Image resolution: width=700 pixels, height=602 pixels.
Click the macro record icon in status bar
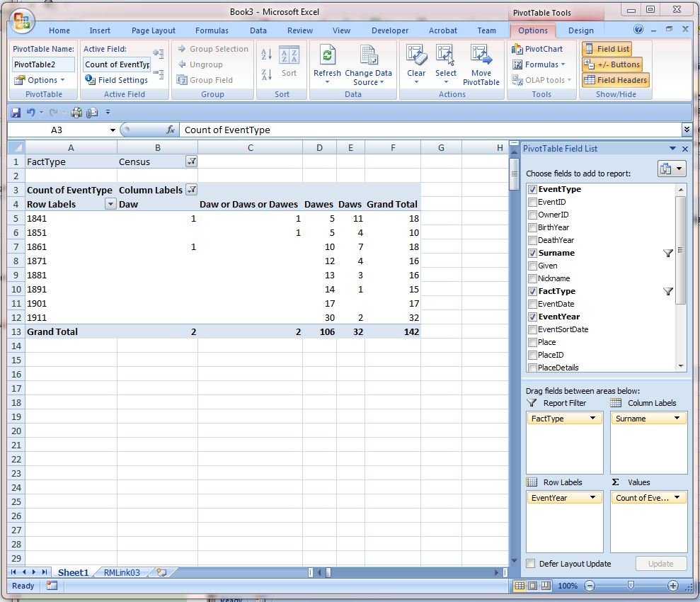pos(52,586)
